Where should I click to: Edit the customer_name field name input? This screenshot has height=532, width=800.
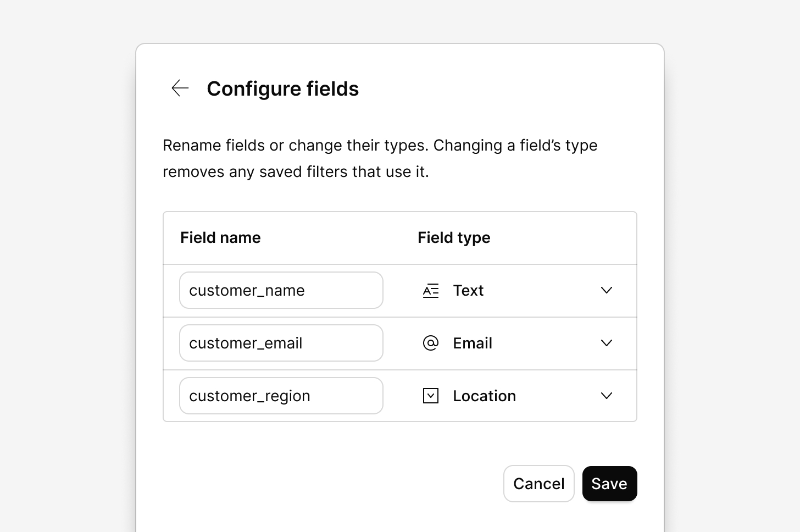point(281,290)
